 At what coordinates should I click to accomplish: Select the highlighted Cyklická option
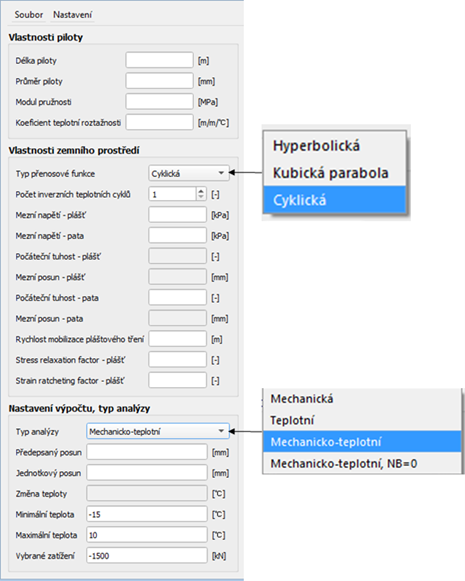335,200
